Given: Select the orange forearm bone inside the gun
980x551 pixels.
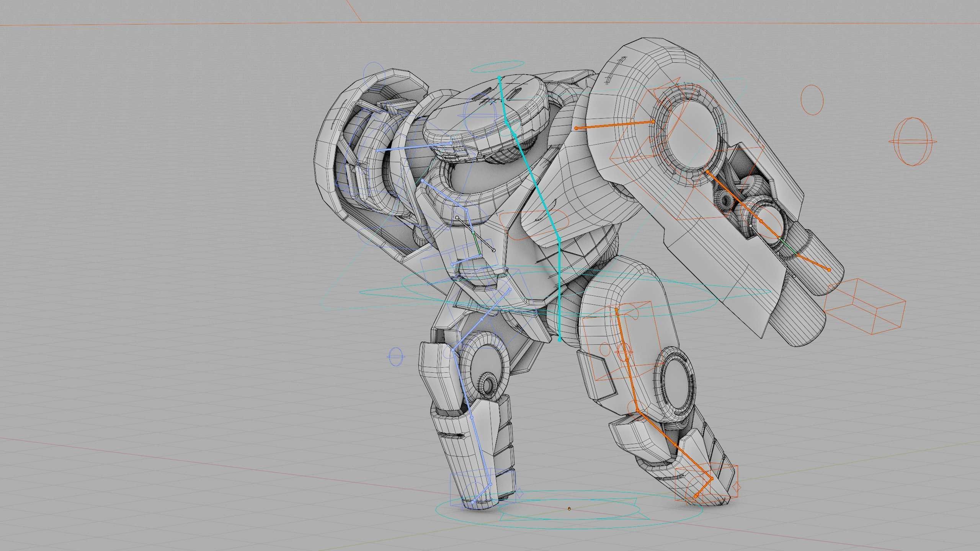Looking at the screenshot, I should point(733,196).
